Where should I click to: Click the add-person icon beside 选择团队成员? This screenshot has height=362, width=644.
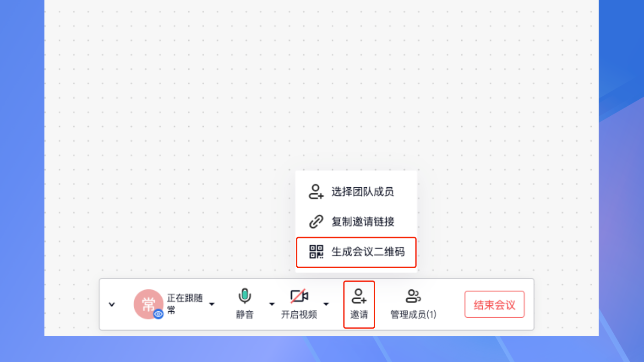[x=316, y=191]
